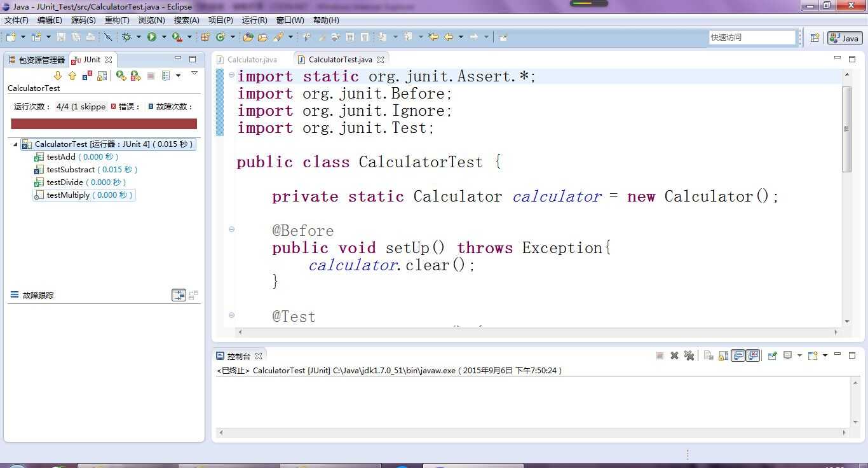Open the 文件(F) menu
Viewport: 868px width, 468px height.
(x=17, y=20)
